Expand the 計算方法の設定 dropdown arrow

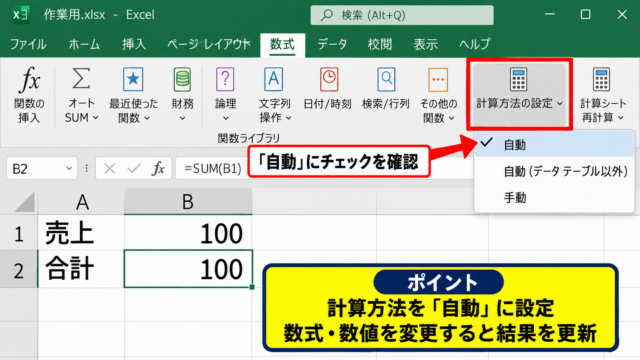[x=560, y=104]
